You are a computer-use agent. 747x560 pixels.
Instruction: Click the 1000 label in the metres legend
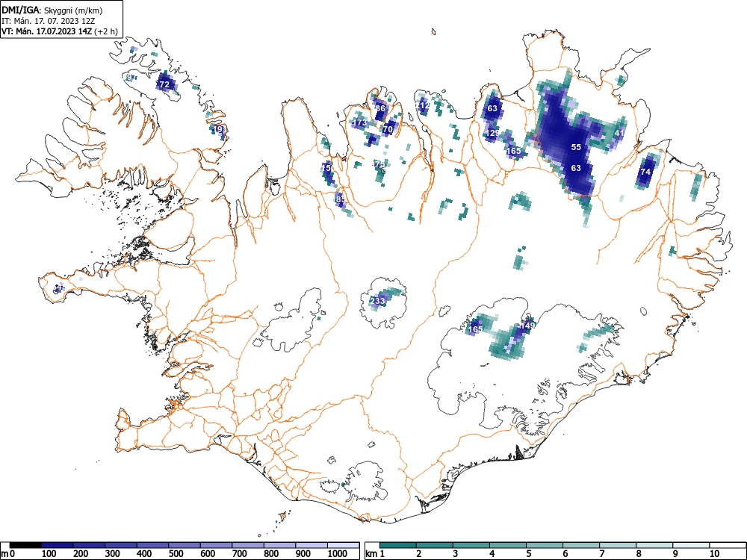point(338,554)
